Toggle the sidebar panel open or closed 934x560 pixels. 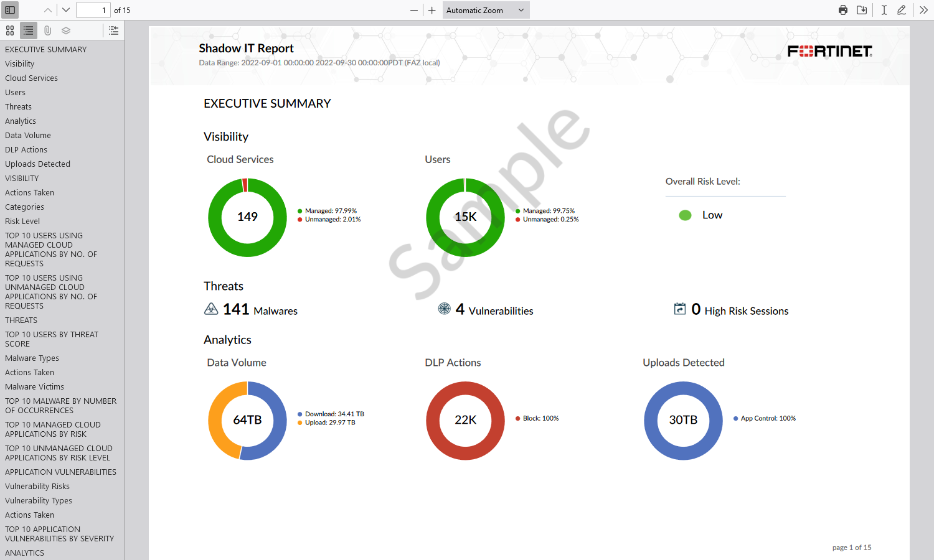tap(9, 10)
